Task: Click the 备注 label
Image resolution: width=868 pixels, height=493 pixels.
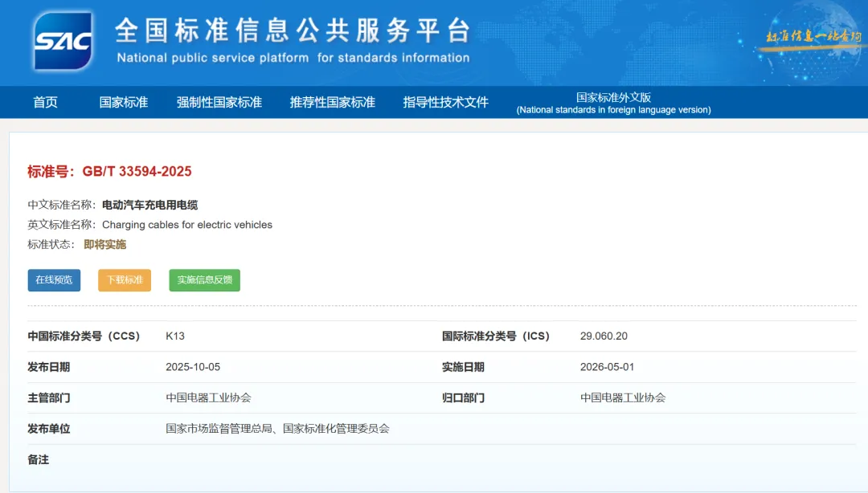Action: pyautogui.click(x=39, y=460)
